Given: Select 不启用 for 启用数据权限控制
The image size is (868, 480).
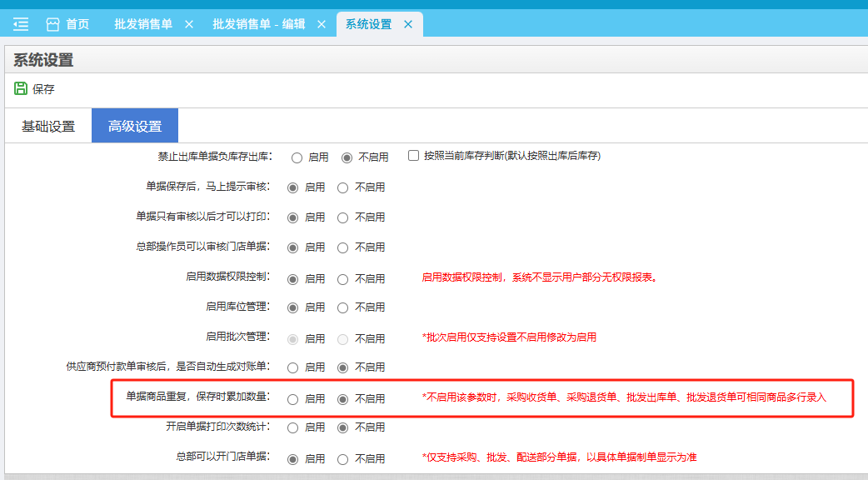Looking at the screenshot, I should click(x=342, y=279).
